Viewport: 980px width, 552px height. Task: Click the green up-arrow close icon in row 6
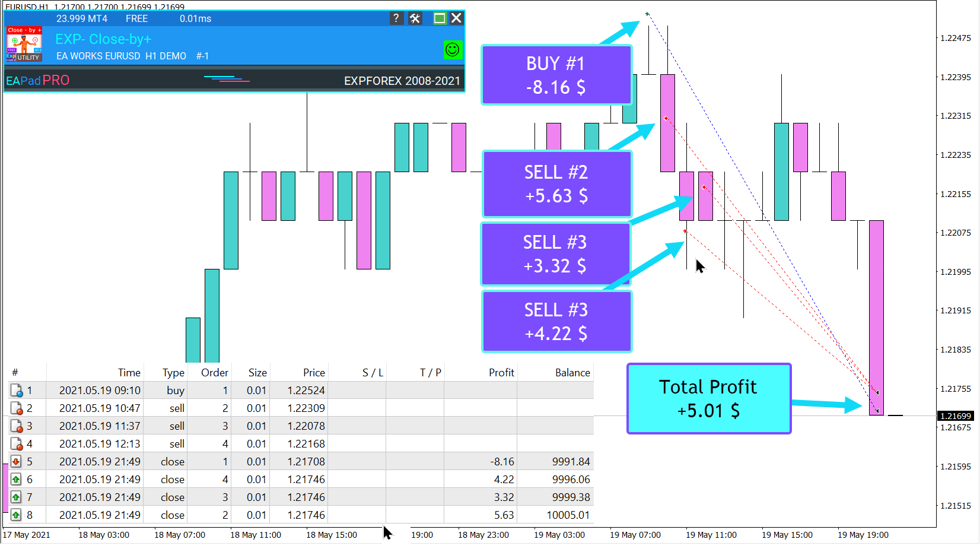[x=16, y=480]
